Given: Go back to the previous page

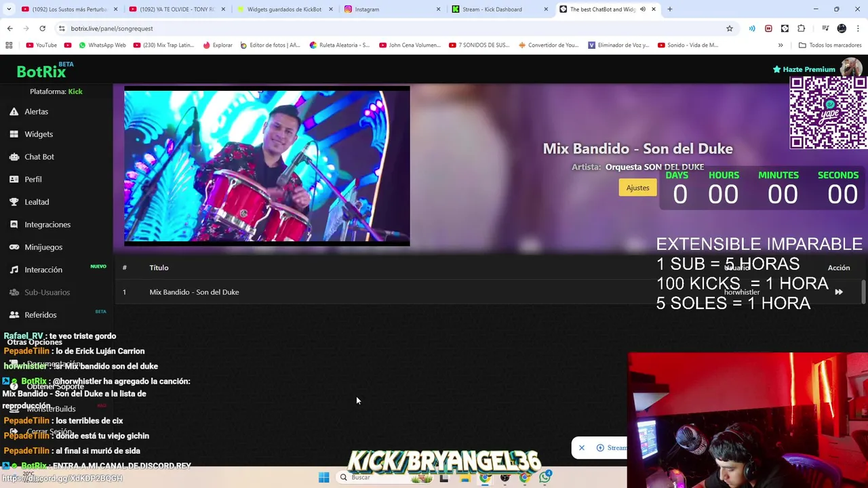Looking at the screenshot, I should click(9, 28).
